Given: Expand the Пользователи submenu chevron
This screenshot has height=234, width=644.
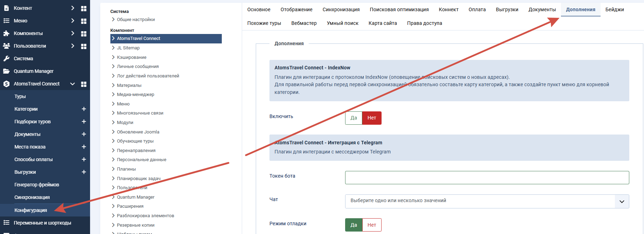Looking at the screenshot, I should tap(73, 46).
